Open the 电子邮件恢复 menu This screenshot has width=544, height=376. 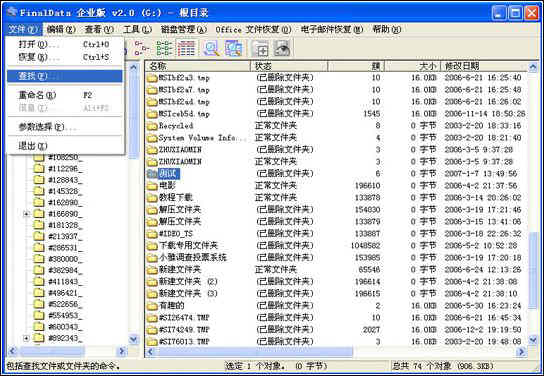(x=332, y=29)
